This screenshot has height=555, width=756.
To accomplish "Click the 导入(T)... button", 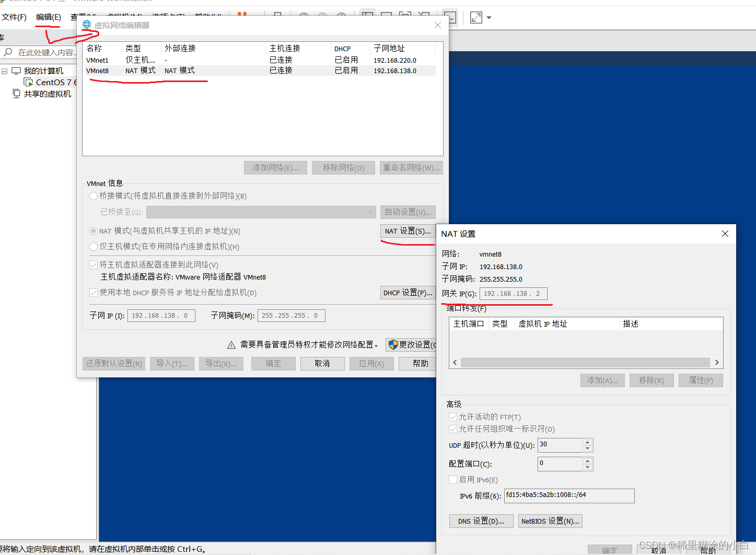I will (172, 364).
